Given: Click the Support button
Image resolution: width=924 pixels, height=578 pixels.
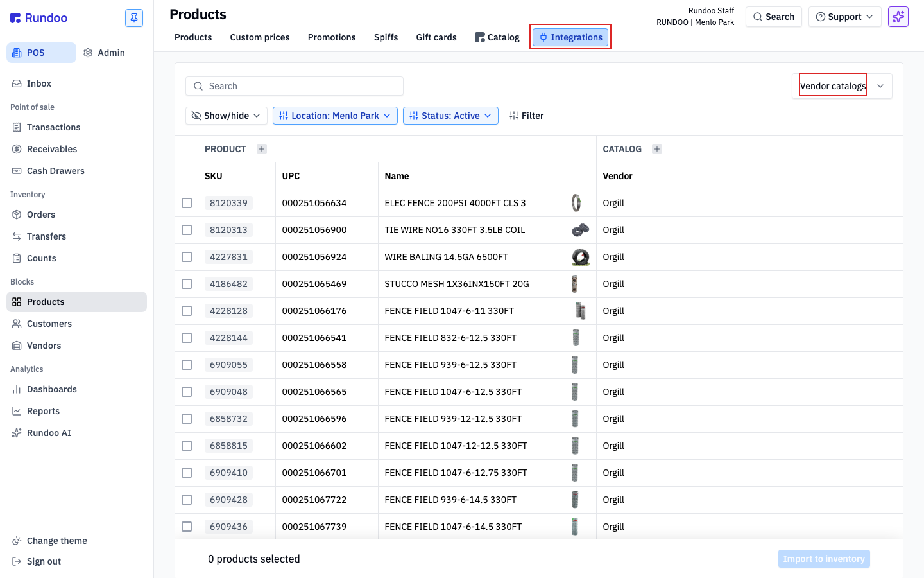Looking at the screenshot, I should (844, 17).
